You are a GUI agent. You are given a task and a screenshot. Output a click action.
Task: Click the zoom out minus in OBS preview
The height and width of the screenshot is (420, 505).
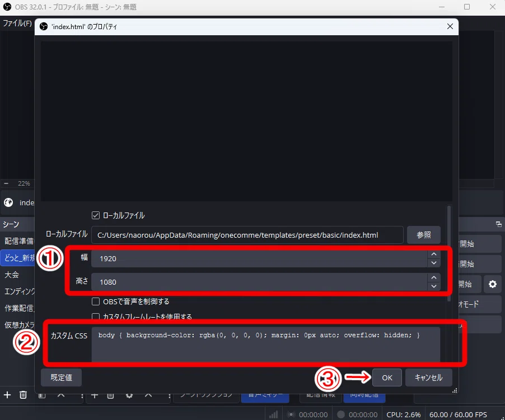(6, 183)
